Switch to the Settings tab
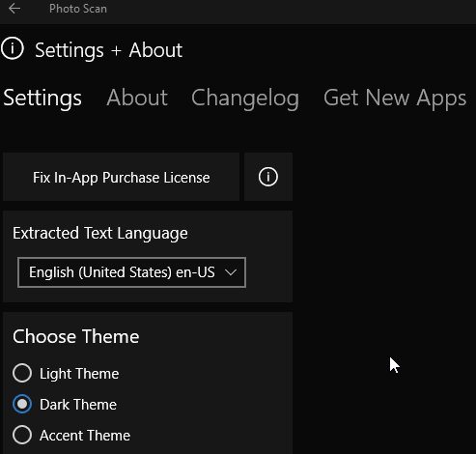Viewport: 476px width, 454px height. coord(42,98)
